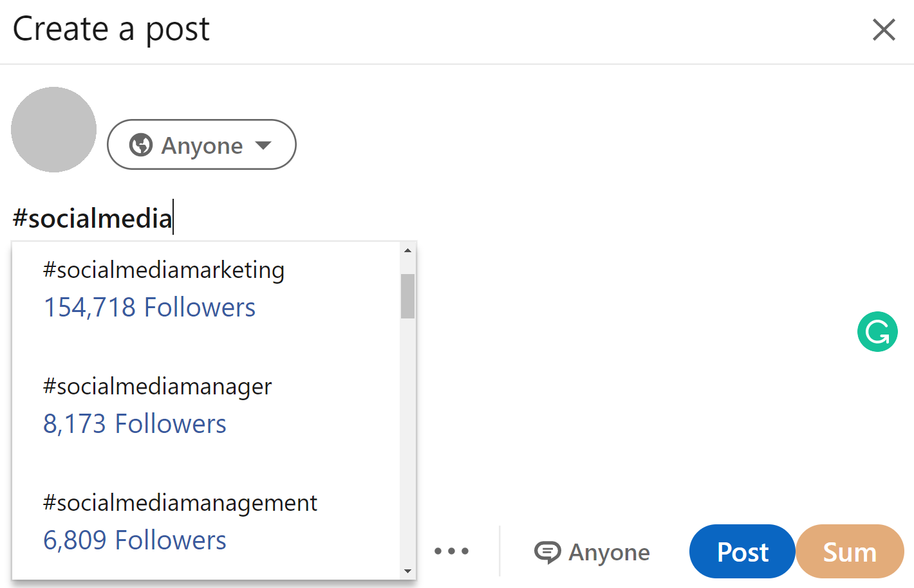Pick the #socialmediamanagement hashtag suggestion
Viewport: 914px width, 588px height.
180,503
